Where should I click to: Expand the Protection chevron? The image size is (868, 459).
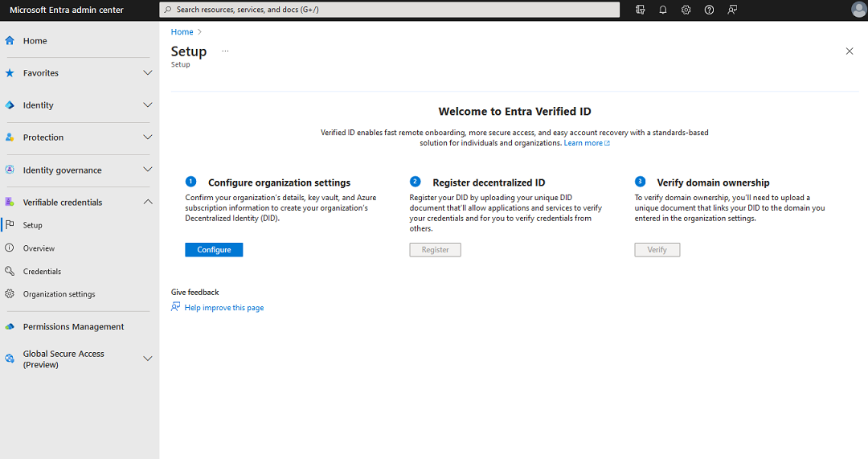[x=148, y=137]
